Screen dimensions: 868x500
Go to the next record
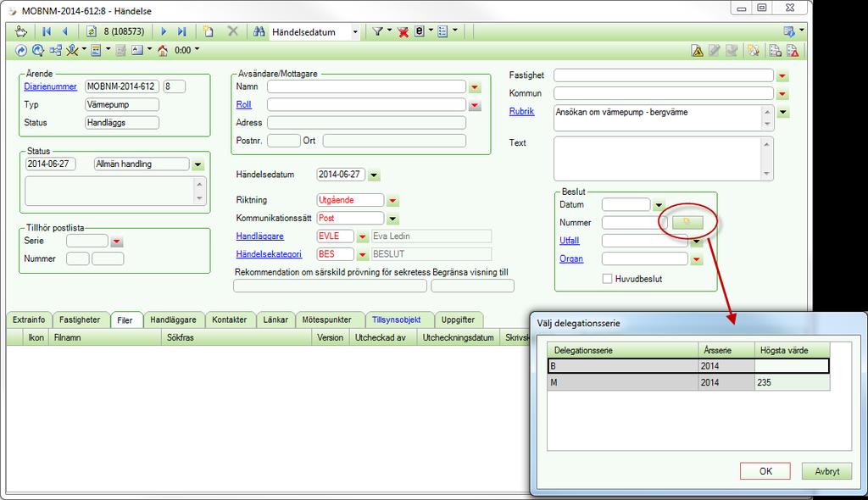pyautogui.click(x=164, y=31)
